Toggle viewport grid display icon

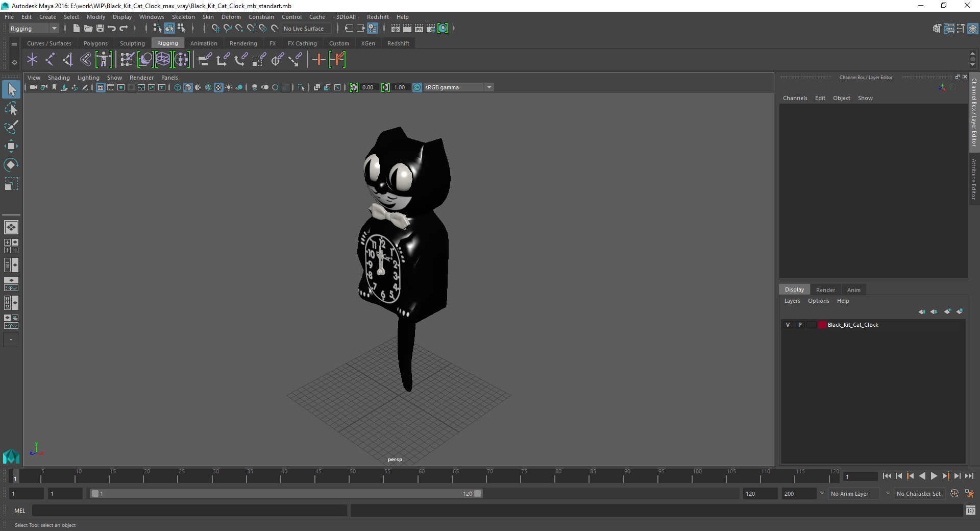pos(101,87)
